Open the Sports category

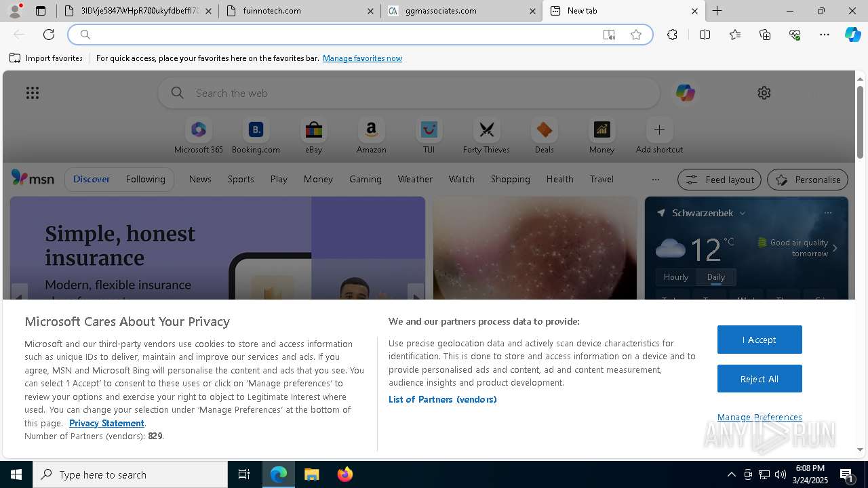point(241,179)
